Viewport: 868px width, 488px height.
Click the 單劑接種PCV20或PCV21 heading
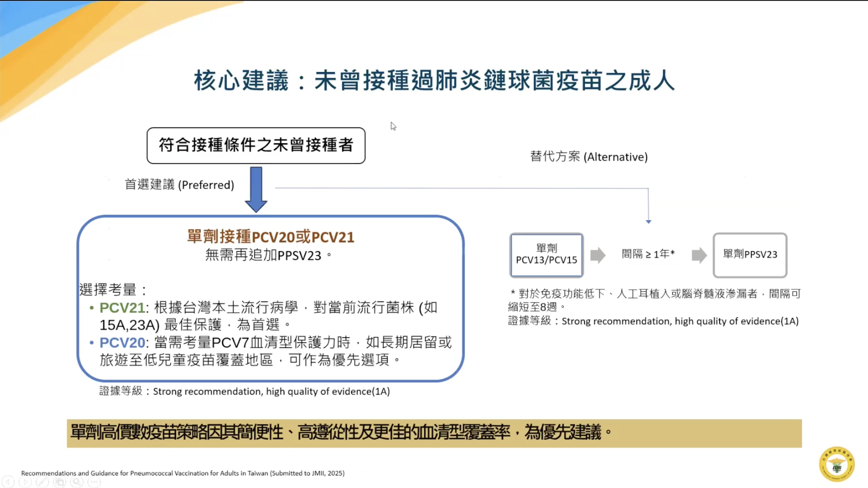click(271, 237)
